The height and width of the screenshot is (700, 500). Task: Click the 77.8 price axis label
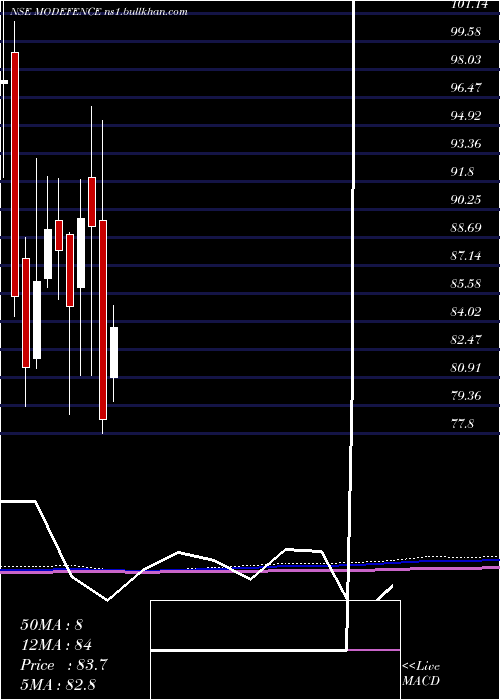click(462, 424)
